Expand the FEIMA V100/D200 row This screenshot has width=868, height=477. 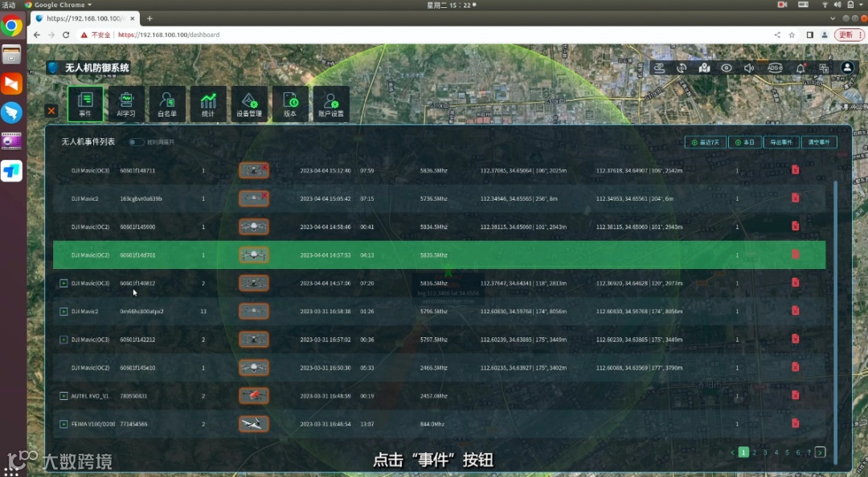pyautogui.click(x=63, y=425)
